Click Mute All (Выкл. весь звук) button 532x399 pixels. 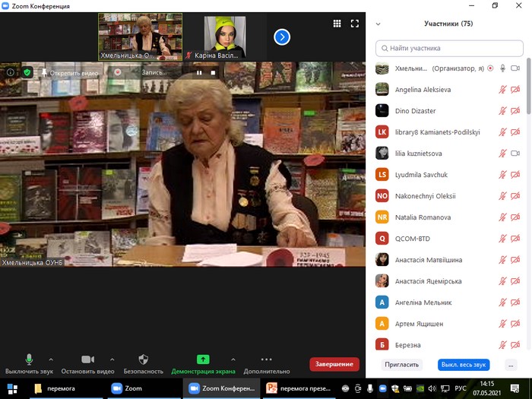click(x=464, y=365)
